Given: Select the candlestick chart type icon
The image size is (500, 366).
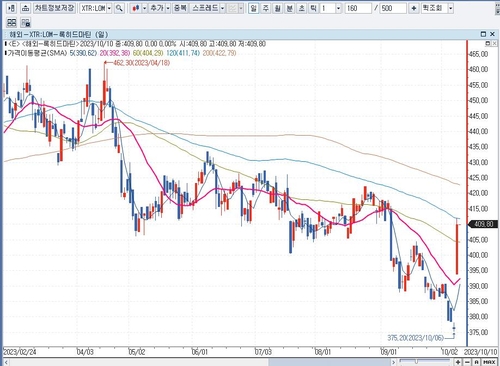Looking at the screenshot, I should [x=136, y=8].
